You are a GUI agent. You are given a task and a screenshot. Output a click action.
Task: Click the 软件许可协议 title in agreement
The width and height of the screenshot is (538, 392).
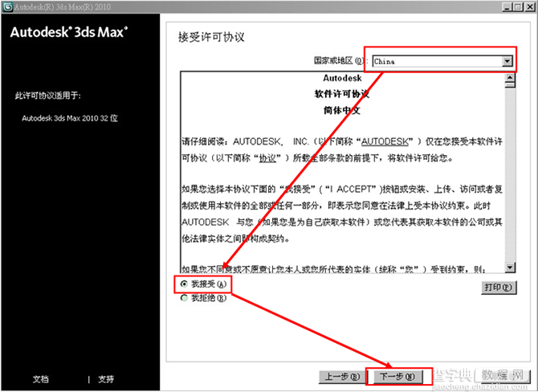click(342, 94)
